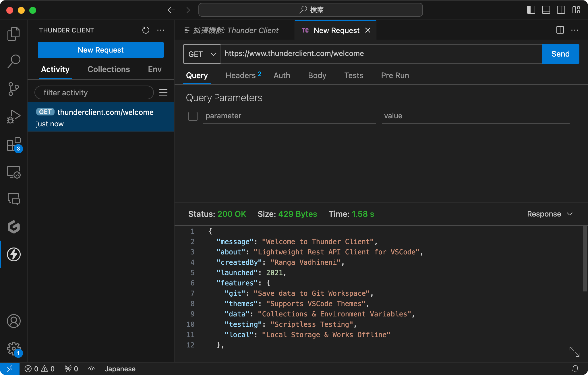Select the Thunder Client lightning icon
Viewport: 588px width, 375px height.
[13, 254]
